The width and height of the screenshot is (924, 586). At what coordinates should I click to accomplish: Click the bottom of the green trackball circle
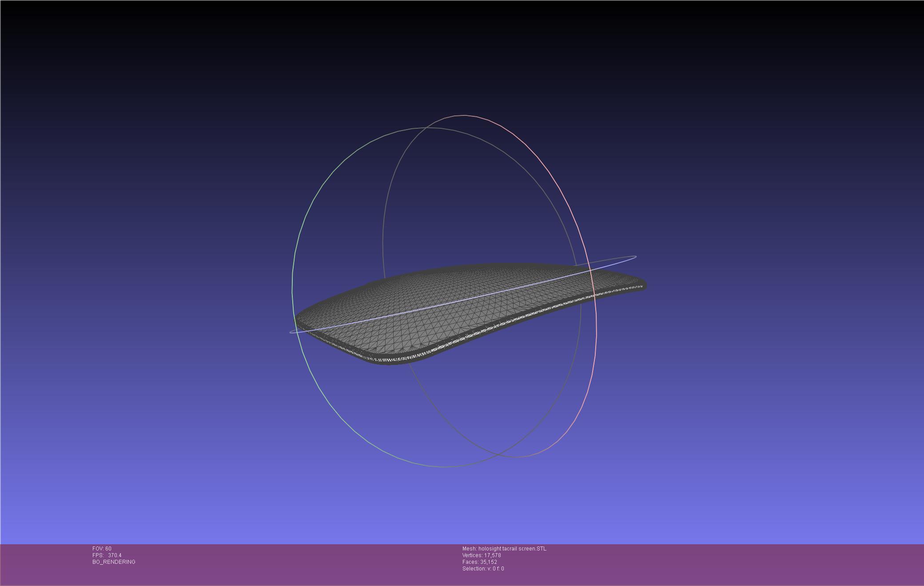pos(444,467)
